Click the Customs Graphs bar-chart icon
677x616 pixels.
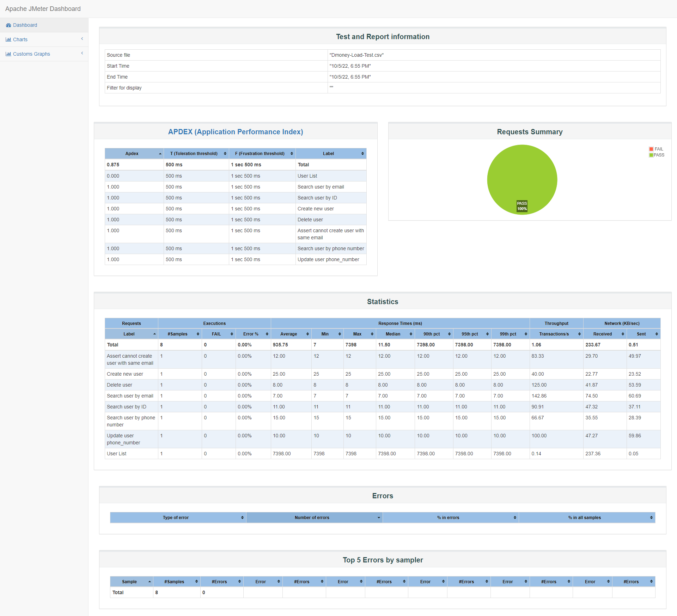[8, 54]
